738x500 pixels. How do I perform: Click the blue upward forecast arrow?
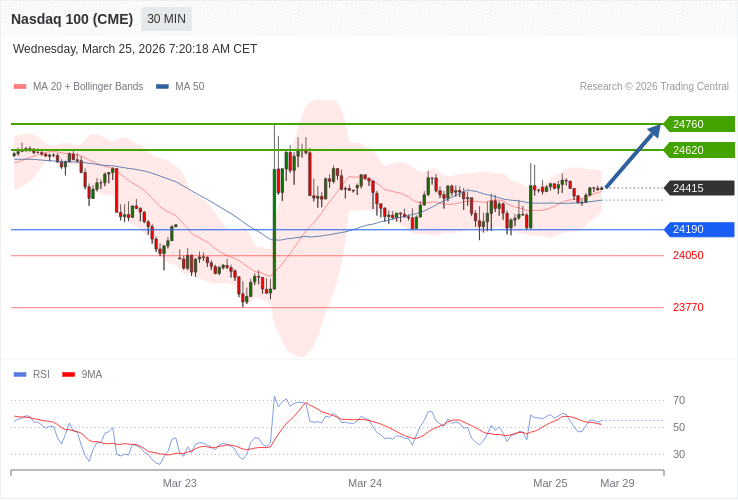[x=633, y=156]
